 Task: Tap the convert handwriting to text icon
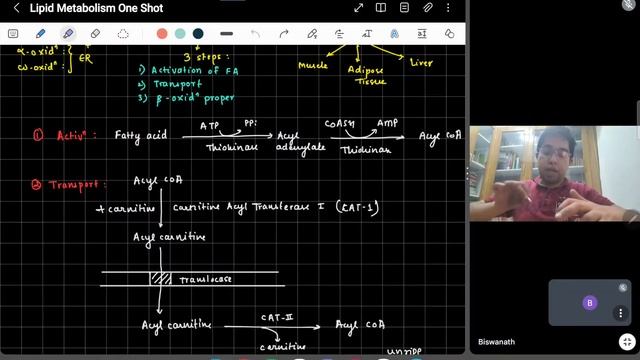click(x=367, y=33)
